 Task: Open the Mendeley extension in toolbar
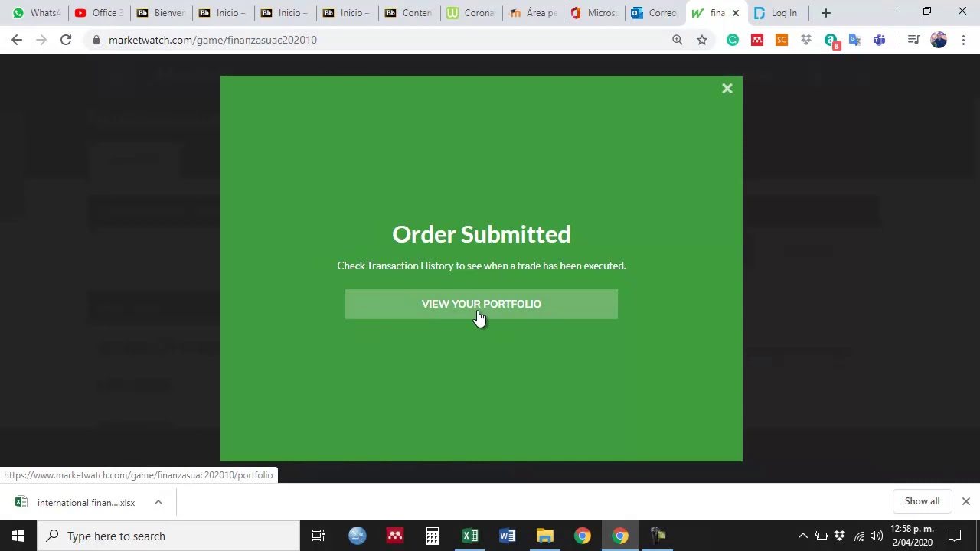pos(757,40)
